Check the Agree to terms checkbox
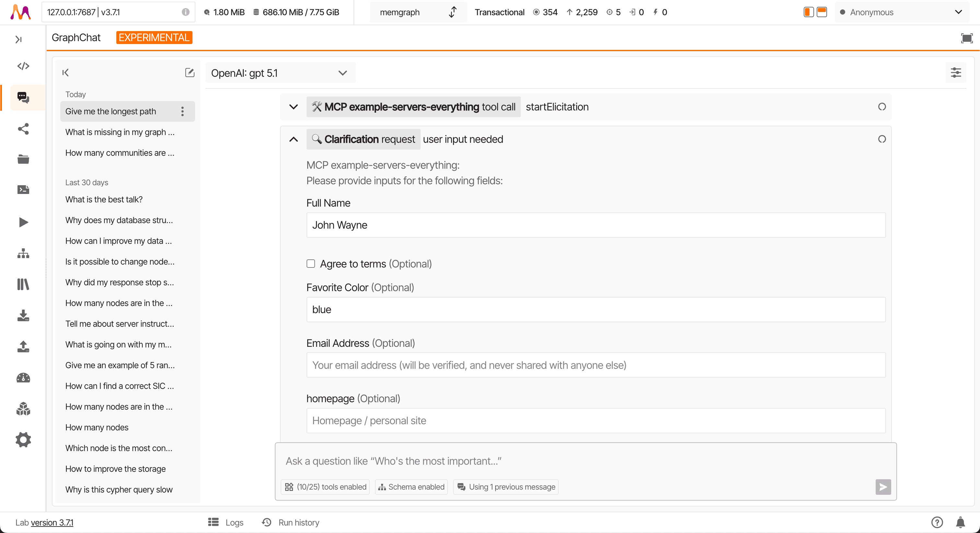The image size is (980, 533). 311,264
